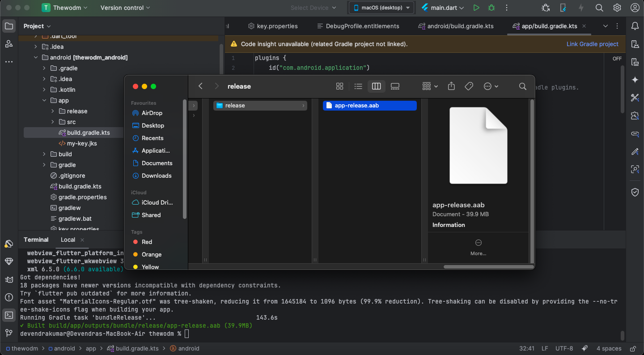Open Notifications bell in right sidebar
The width and height of the screenshot is (644, 355).
pyautogui.click(x=635, y=26)
